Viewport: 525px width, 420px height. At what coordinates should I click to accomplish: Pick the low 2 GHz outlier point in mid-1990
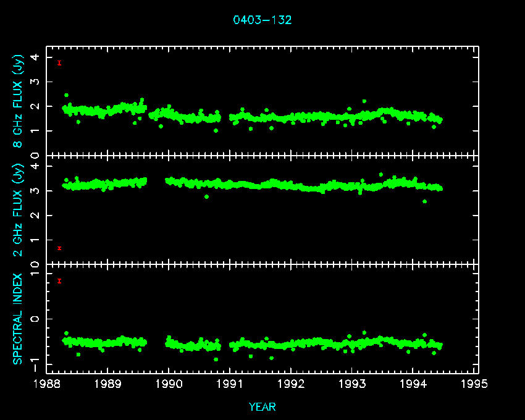point(206,196)
